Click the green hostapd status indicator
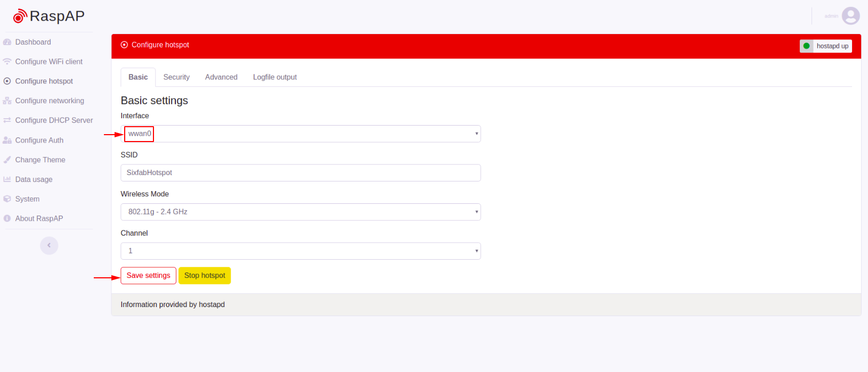Screen dimensions: 868x372 [x=807, y=46]
